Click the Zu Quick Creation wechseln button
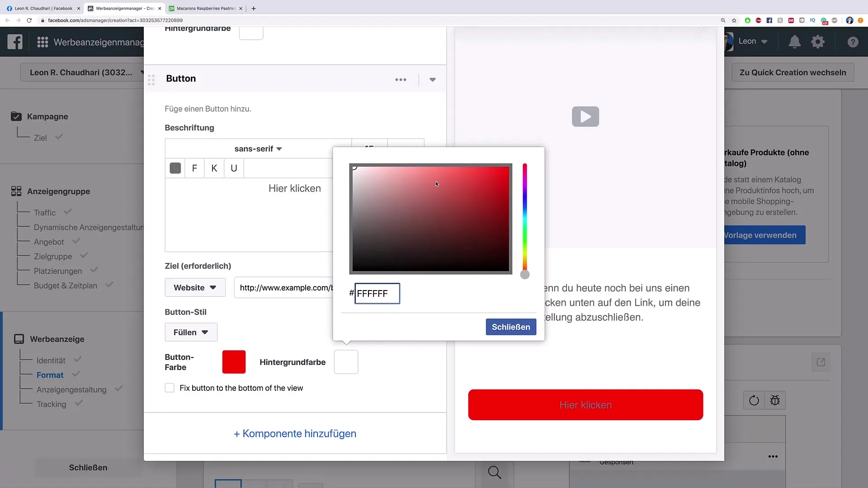The image size is (868, 488). (793, 73)
